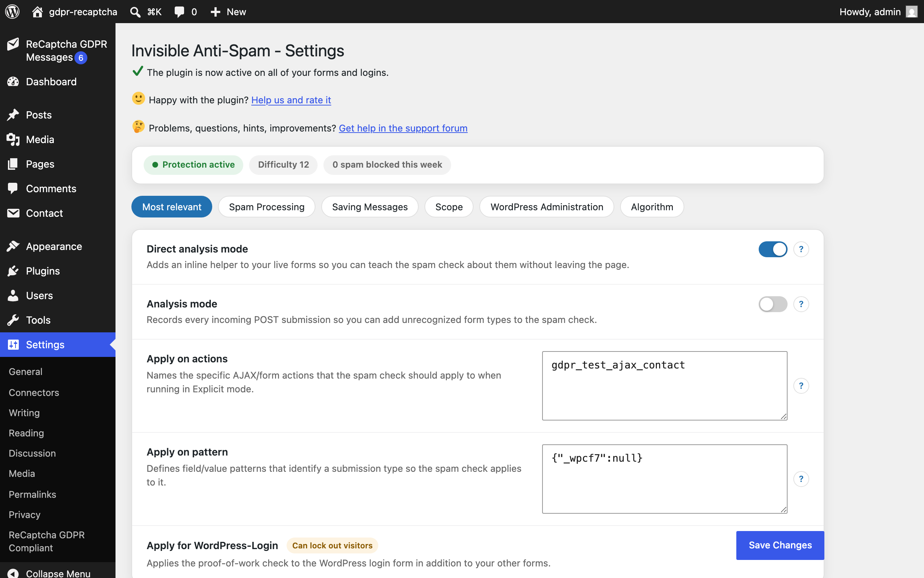
Task: Click the comments bubble icon in admin bar
Action: click(x=179, y=12)
